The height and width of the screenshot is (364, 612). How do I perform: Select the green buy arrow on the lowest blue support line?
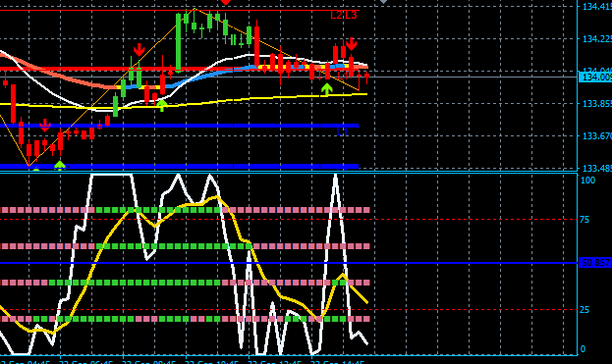pyautogui.click(x=59, y=165)
